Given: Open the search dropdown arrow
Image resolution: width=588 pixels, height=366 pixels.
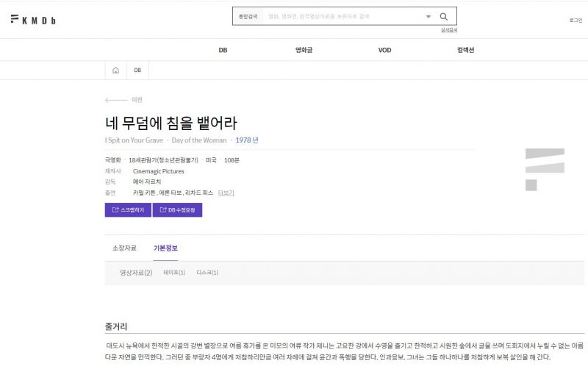Looking at the screenshot, I should tap(428, 16).
